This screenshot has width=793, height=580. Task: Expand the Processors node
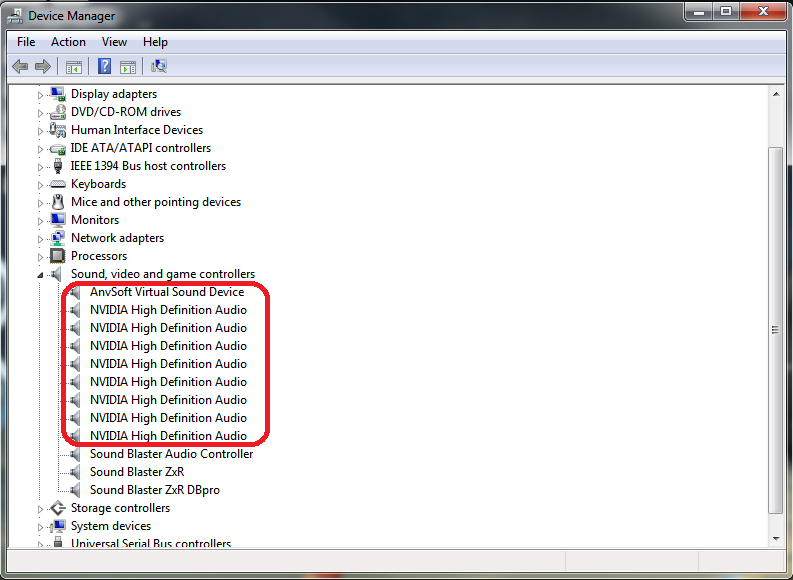pyautogui.click(x=40, y=257)
